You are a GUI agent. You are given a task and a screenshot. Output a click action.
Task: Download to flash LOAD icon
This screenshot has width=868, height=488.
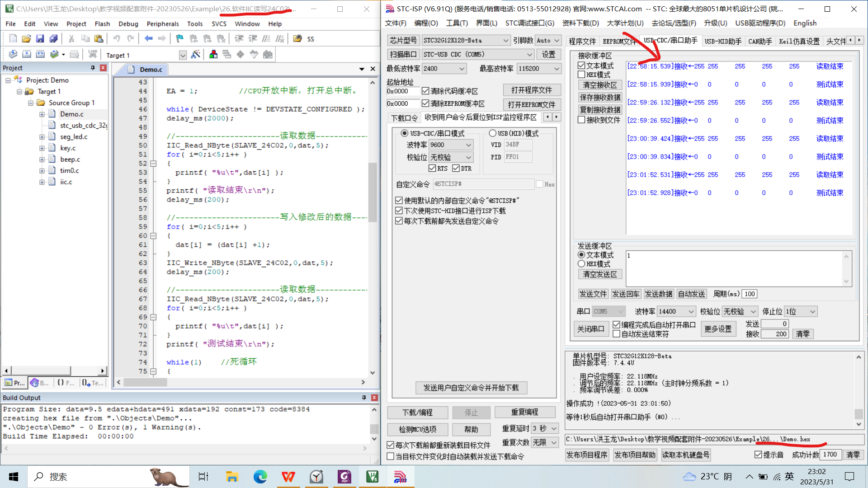[93, 55]
